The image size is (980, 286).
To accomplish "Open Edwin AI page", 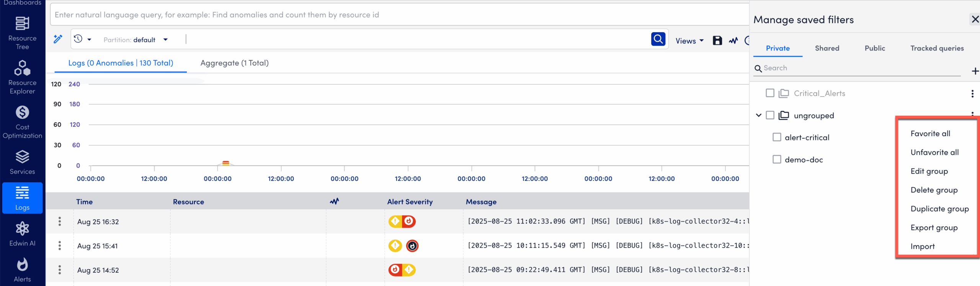I will (22, 234).
